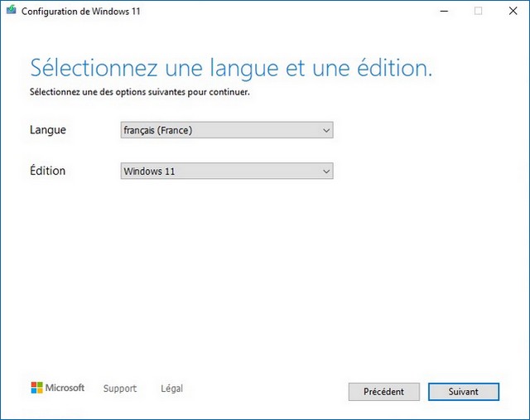Open the Langue dropdown arrow
The width and height of the screenshot is (530, 420).
(x=326, y=130)
